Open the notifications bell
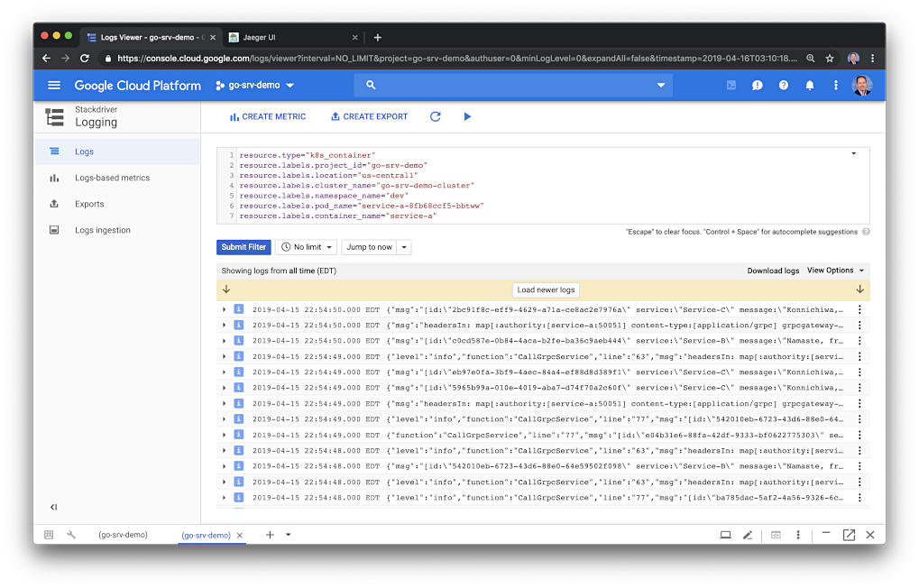 (810, 86)
